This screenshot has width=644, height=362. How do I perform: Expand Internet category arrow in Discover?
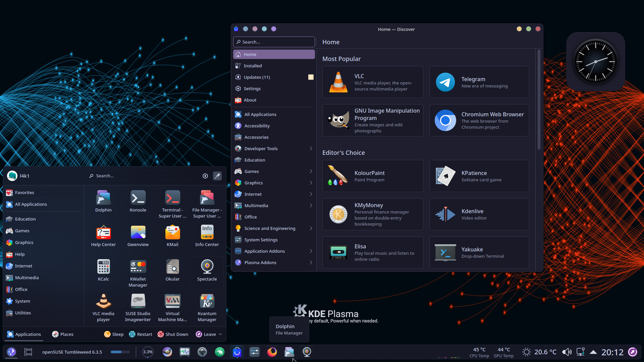click(x=311, y=194)
